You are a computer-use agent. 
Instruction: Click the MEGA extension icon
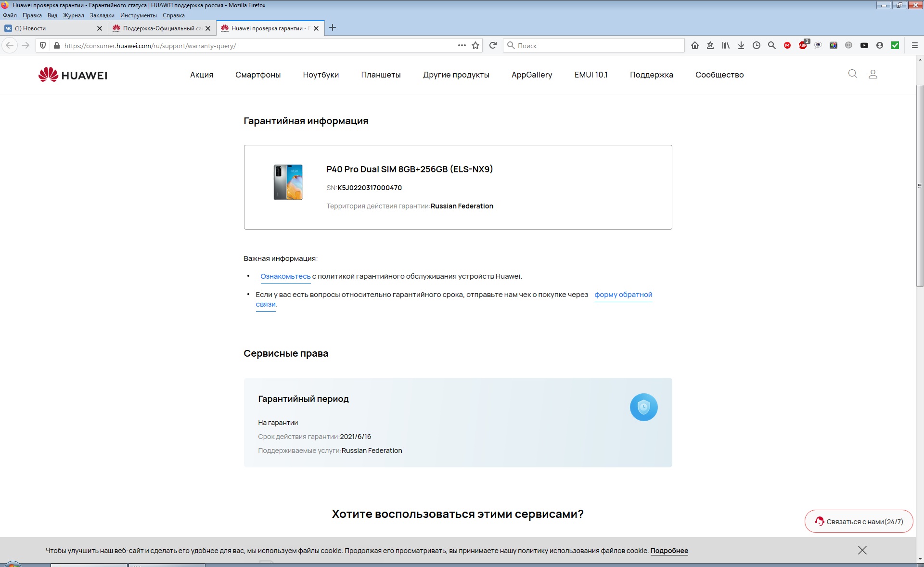coord(787,45)
